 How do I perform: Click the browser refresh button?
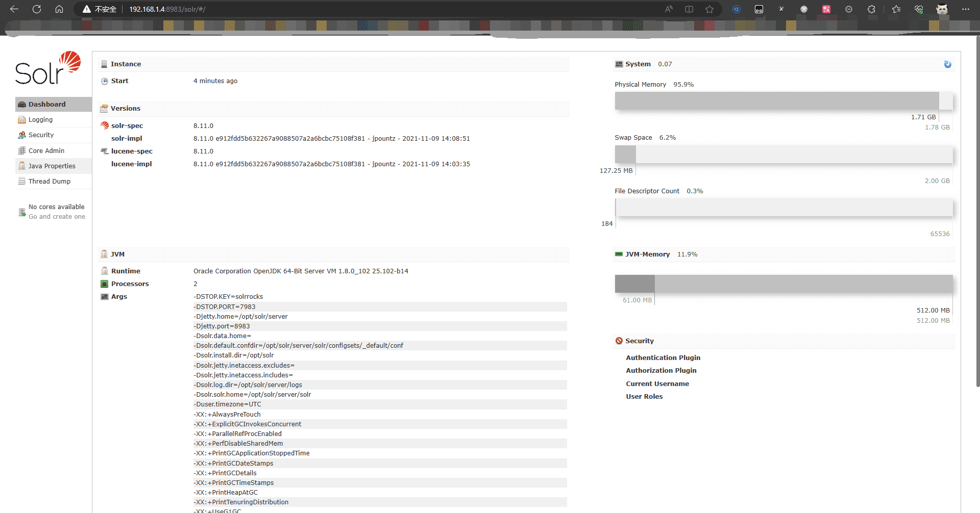pos(37,9)
